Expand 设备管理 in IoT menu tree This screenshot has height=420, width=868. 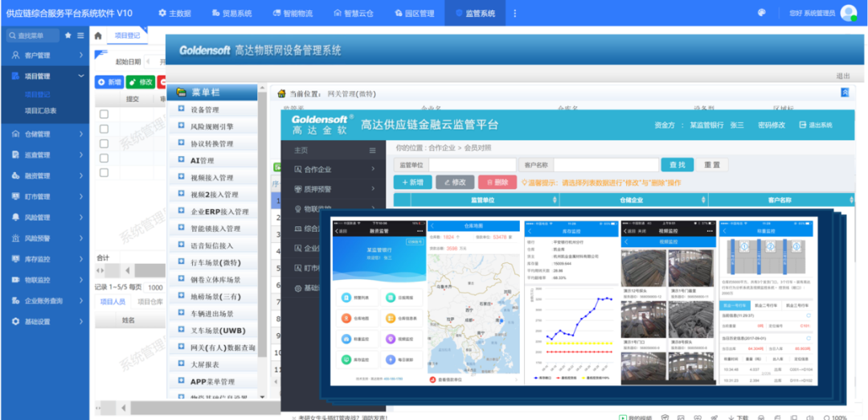point(181,109)
